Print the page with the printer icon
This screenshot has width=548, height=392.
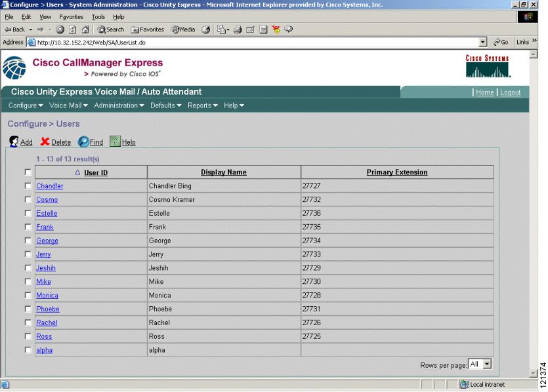(x=238, y=29)
